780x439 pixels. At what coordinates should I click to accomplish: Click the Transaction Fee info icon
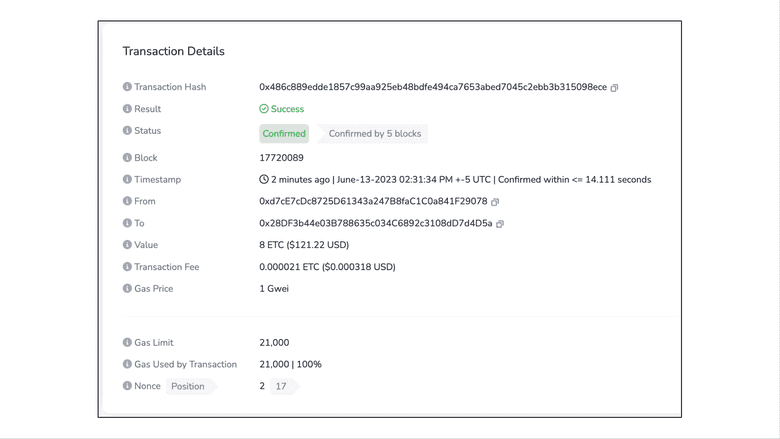(x=127, y=267)
